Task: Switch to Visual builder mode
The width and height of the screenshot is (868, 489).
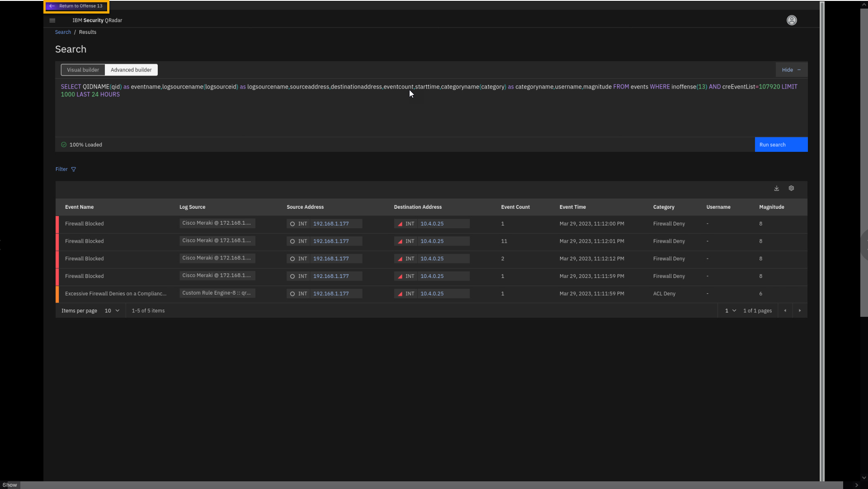Action: pyautogui.click(x=83, y=70)
